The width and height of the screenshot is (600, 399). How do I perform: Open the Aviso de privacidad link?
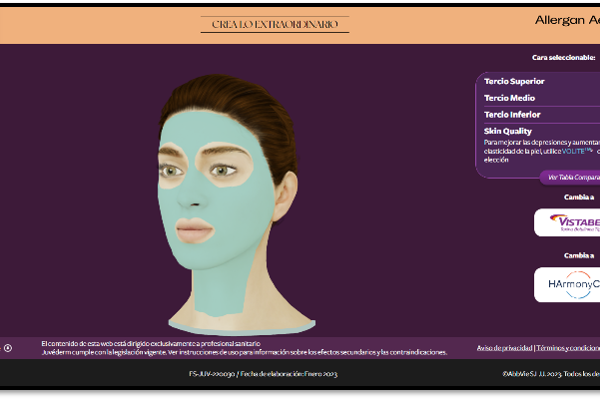tap(504, 348)
